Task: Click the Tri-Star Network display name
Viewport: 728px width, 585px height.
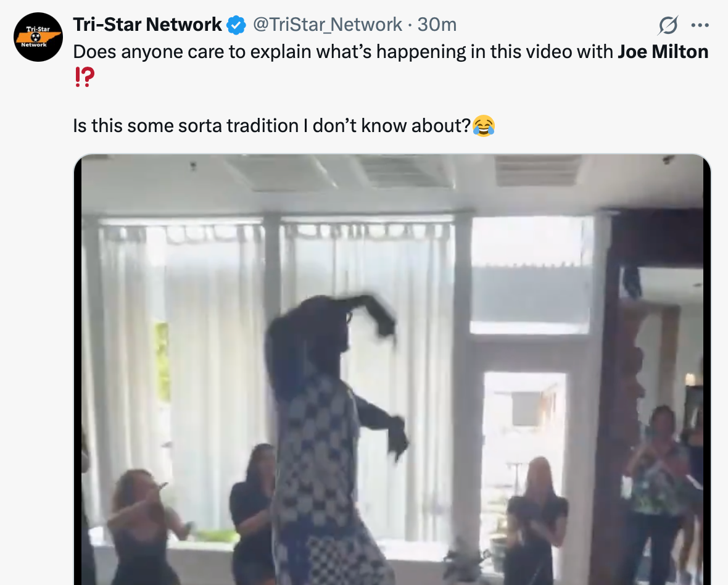Action: 147,25
